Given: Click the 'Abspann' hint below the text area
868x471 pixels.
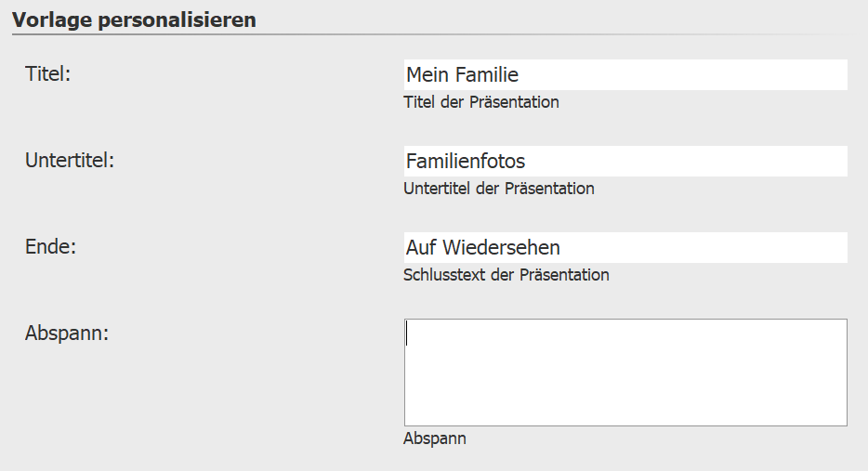Looking at the screenshot, I should coord(435,438).
